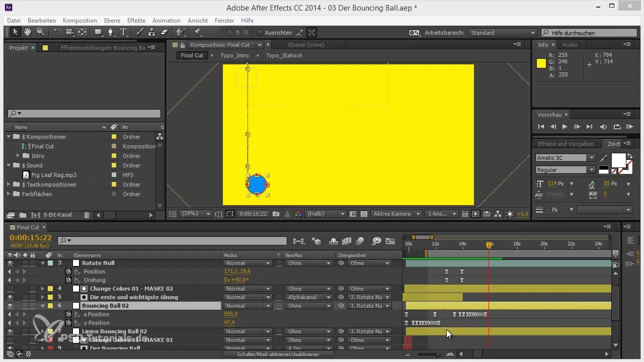Select the Type text tool

pos(123,32)
